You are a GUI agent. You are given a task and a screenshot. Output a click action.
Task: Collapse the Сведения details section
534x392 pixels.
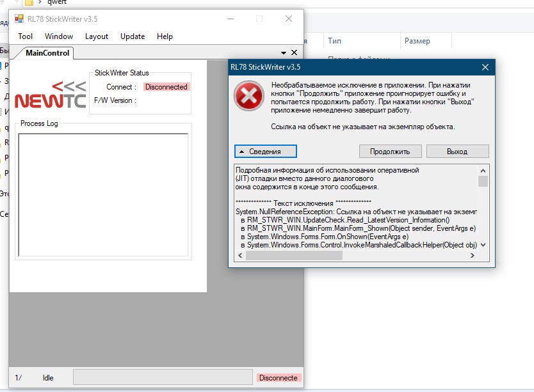tap(266, 152)
